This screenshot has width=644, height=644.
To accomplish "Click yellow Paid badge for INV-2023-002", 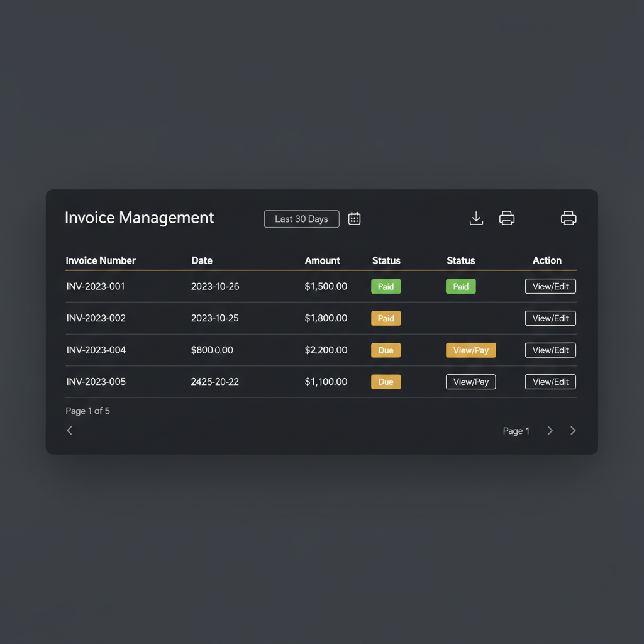I will [386, 318].
